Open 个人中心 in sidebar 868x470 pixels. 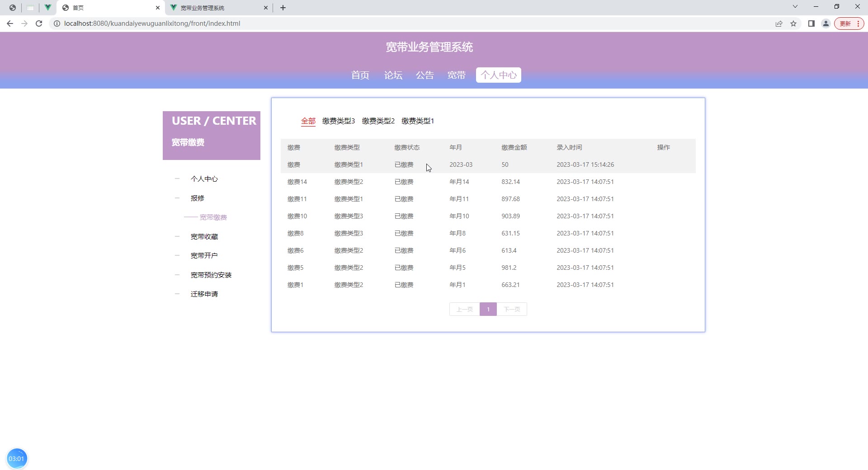[x=204, y=179]
